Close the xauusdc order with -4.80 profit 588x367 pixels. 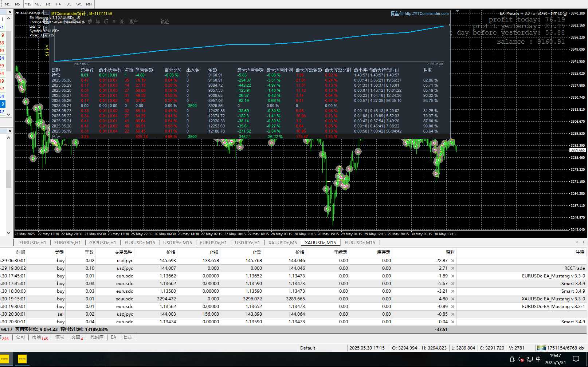coord(453,299)
